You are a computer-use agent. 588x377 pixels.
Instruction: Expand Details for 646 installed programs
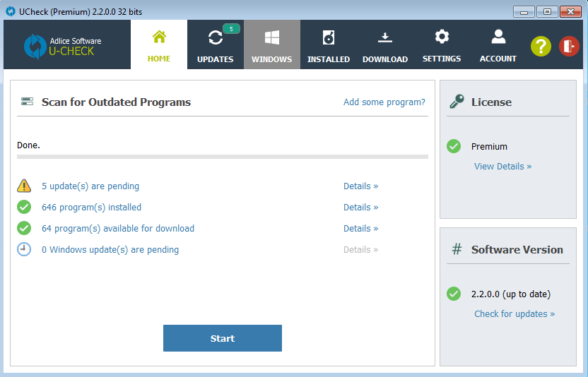point(360,208)
